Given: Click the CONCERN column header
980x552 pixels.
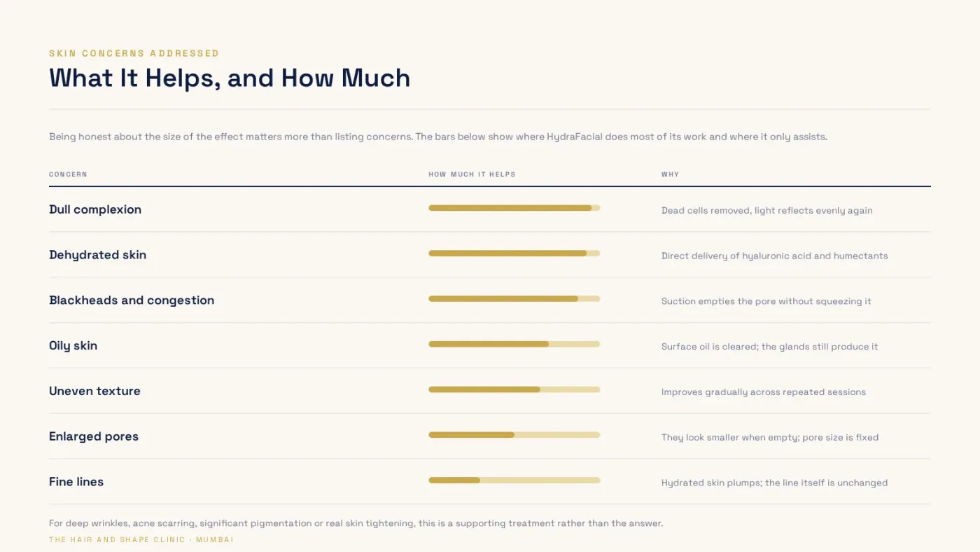Looking at the screenshot, I should click(x=68, y=174).
